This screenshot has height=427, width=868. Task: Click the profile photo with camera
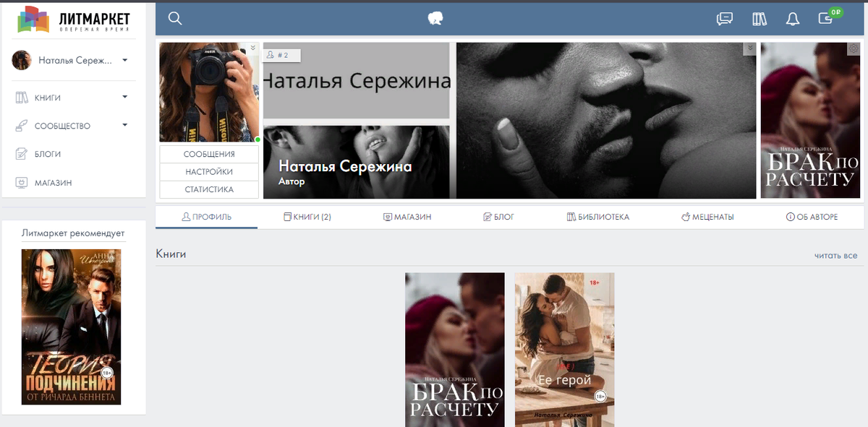click(x=209, y=92)
